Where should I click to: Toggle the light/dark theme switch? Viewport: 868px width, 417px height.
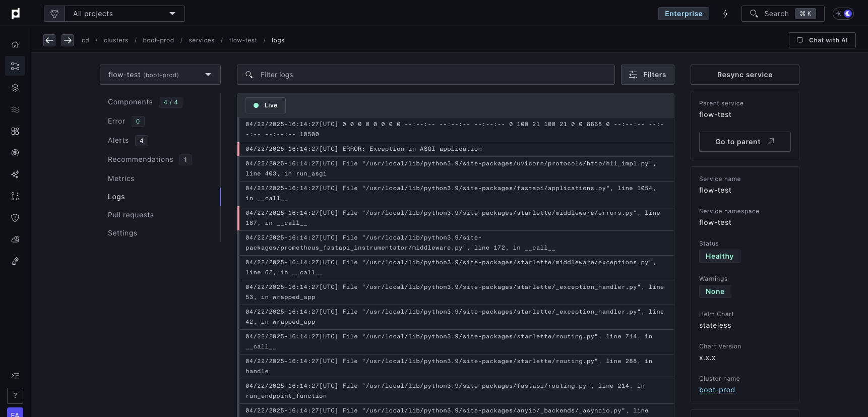coord(843,14)
